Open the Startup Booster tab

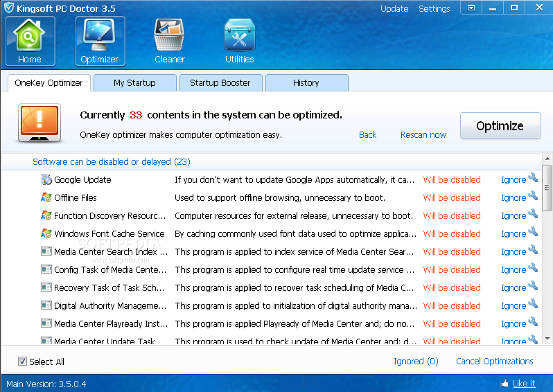click(x=220, y=83)
